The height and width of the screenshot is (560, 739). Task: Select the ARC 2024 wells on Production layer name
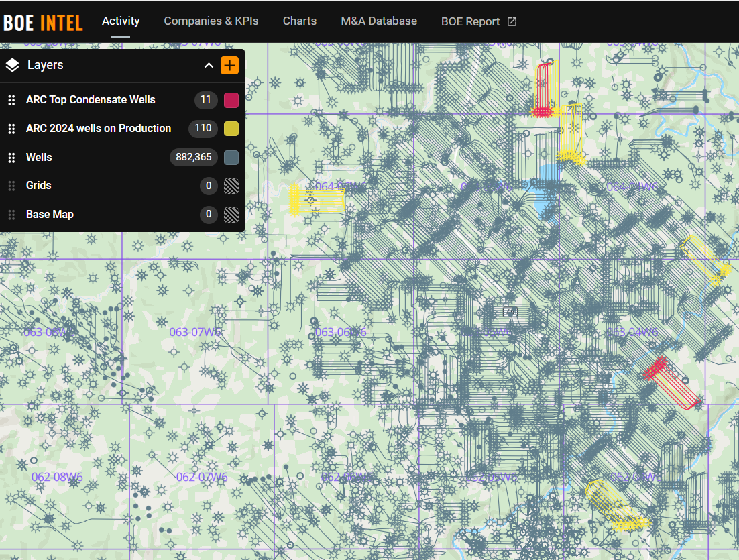click(99, 129)
